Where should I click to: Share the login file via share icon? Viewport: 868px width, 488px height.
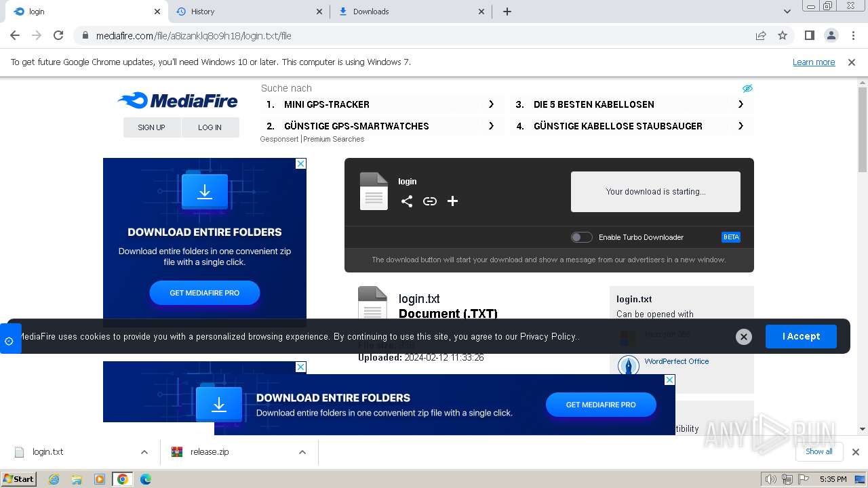[407, 201]
